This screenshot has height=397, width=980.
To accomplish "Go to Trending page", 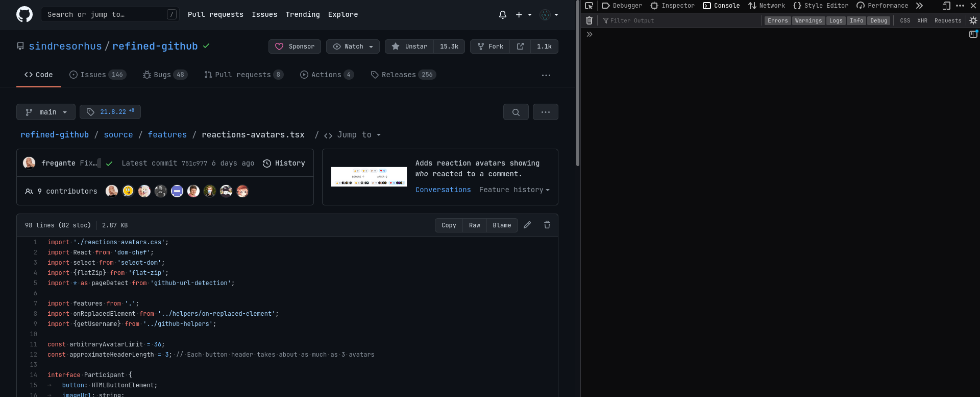I will 303,14.
